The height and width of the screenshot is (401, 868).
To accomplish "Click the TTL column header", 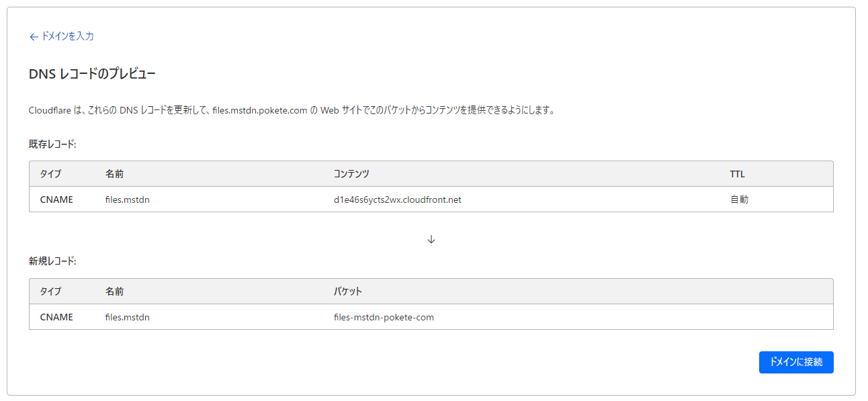I will (x=737, y=174).
